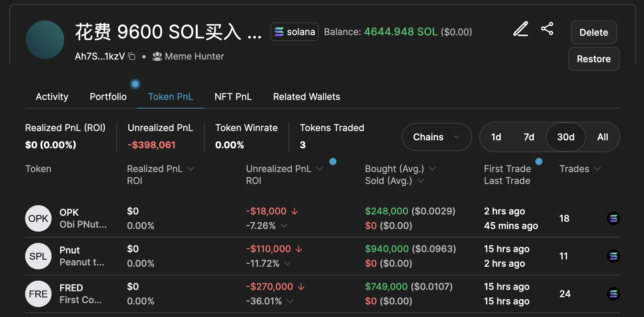Expand Pnut -11.72% ROI chevron

point(288,263)
